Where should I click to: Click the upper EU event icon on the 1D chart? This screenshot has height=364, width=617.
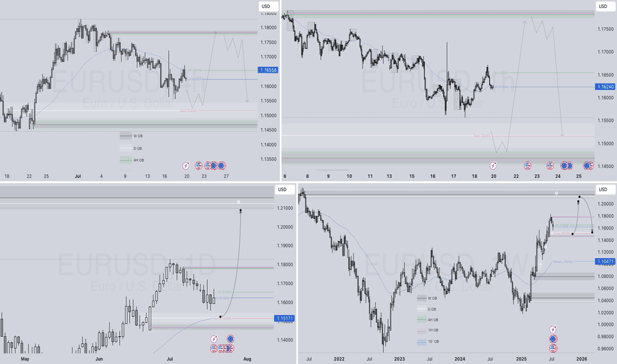(x=230, y=339)
